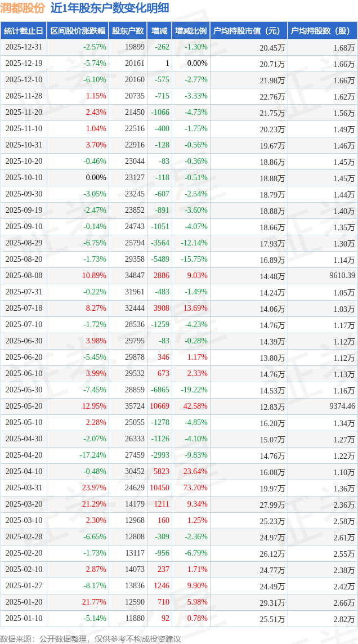Select the 增减比例 column header
The height and width of the screenshot is (644, 358).
(x=190, y=31)
